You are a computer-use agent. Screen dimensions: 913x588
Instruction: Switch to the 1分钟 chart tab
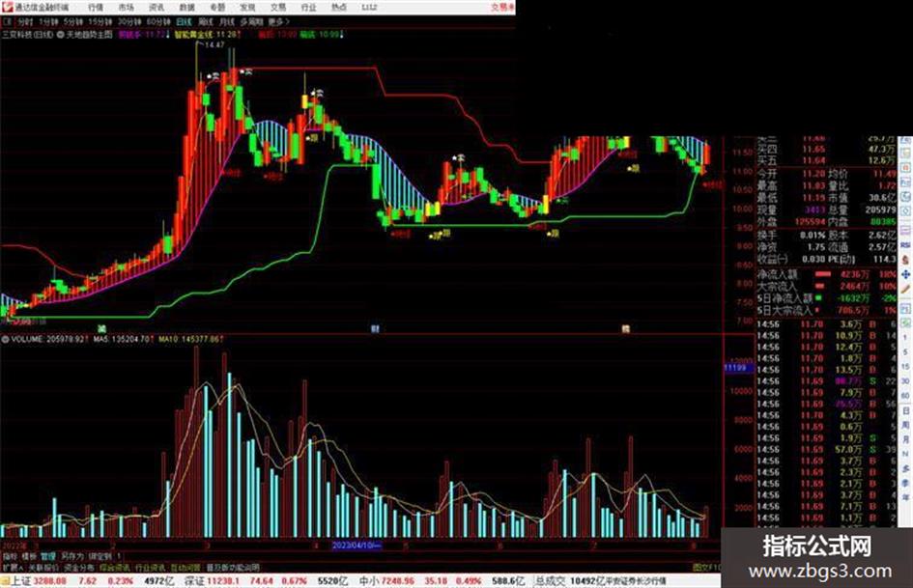pos(48,22)
